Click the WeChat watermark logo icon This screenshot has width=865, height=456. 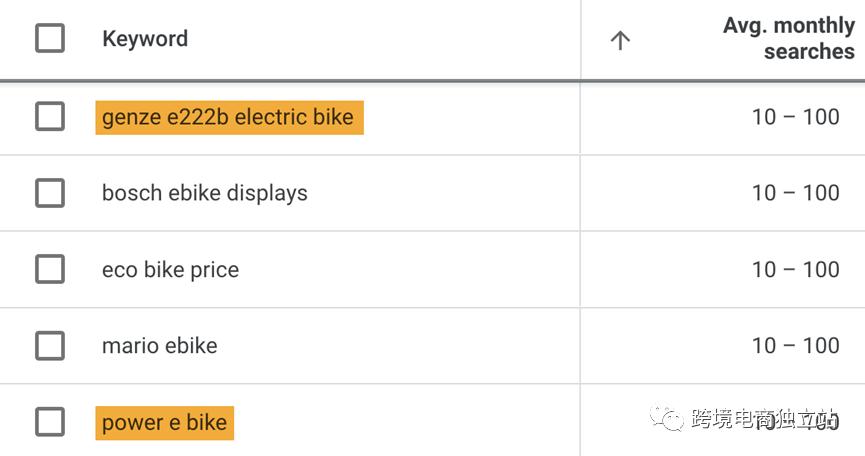668,419
